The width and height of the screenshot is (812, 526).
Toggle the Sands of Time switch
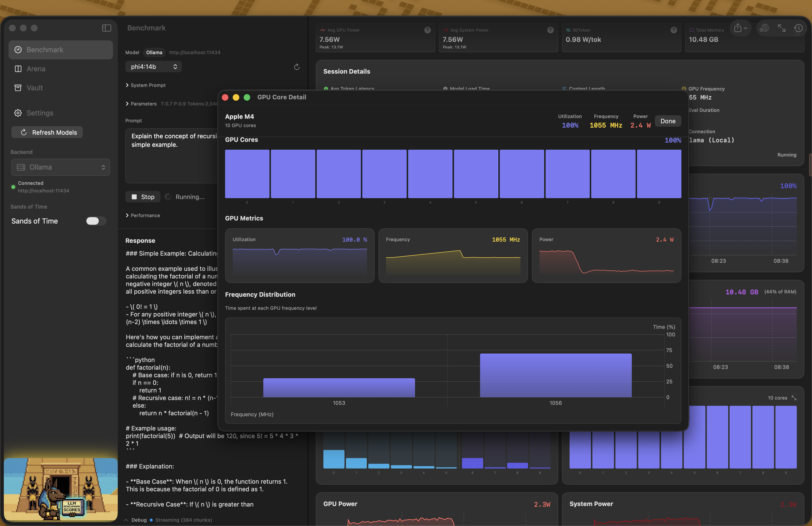pos(95,221)
